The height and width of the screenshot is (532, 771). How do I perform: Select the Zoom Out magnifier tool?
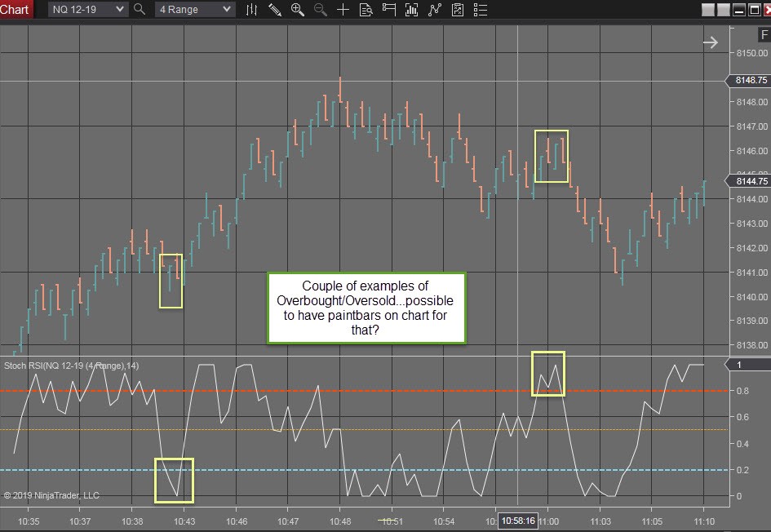click(x=320, y=10)
